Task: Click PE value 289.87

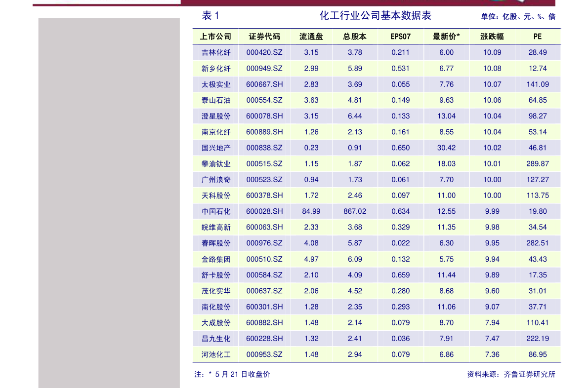Action: tap(538, 164)
